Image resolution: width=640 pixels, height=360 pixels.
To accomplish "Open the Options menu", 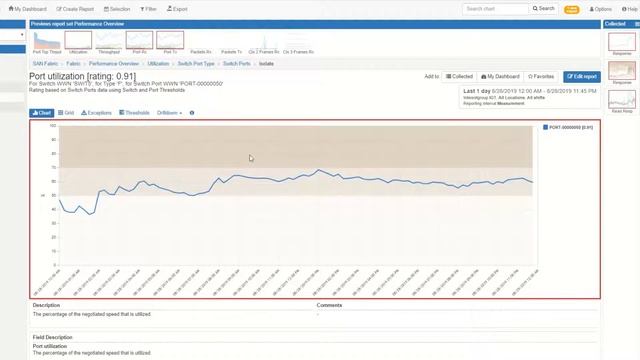I will pyautogui.click(x=600, y=9).
